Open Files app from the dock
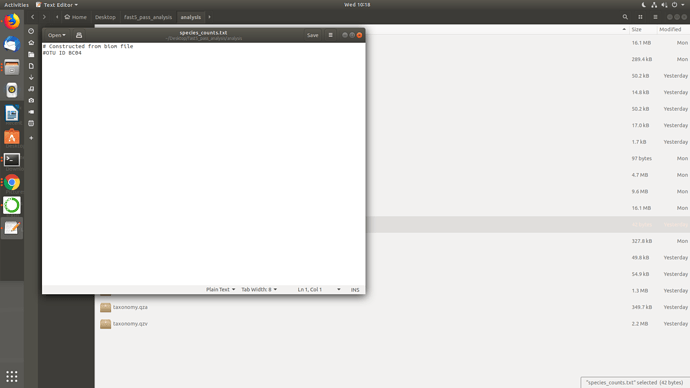This screenshot has width=690, height=388. (x=12, y=67)
